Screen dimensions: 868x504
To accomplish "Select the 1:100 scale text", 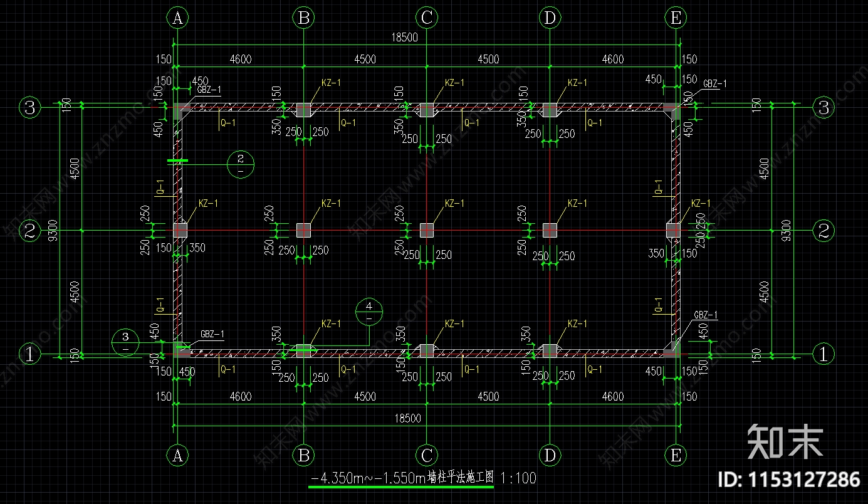I will pos(518,478).
